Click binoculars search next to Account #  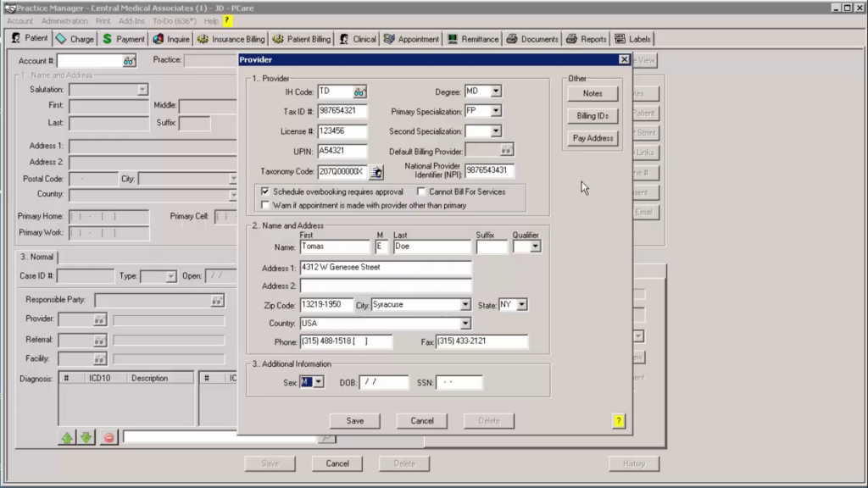click(129, 61)
